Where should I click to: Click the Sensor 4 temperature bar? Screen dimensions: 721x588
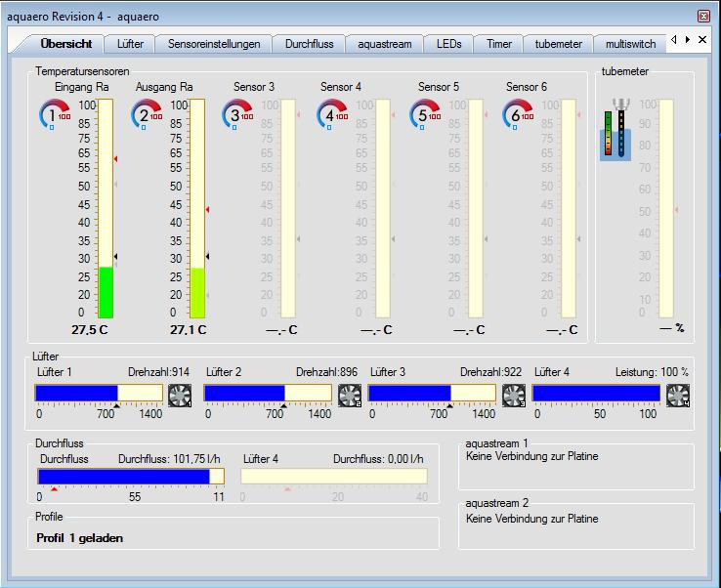pyautogui.click(x=383, y=208)
